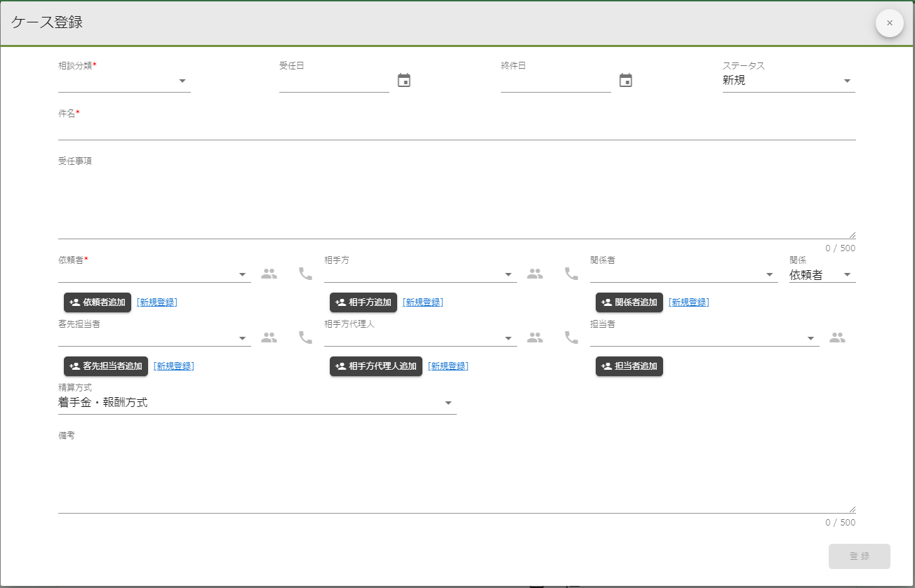Click the people icon beside 依頼者 field
915x588 pixels.
(x=269, y=274)
